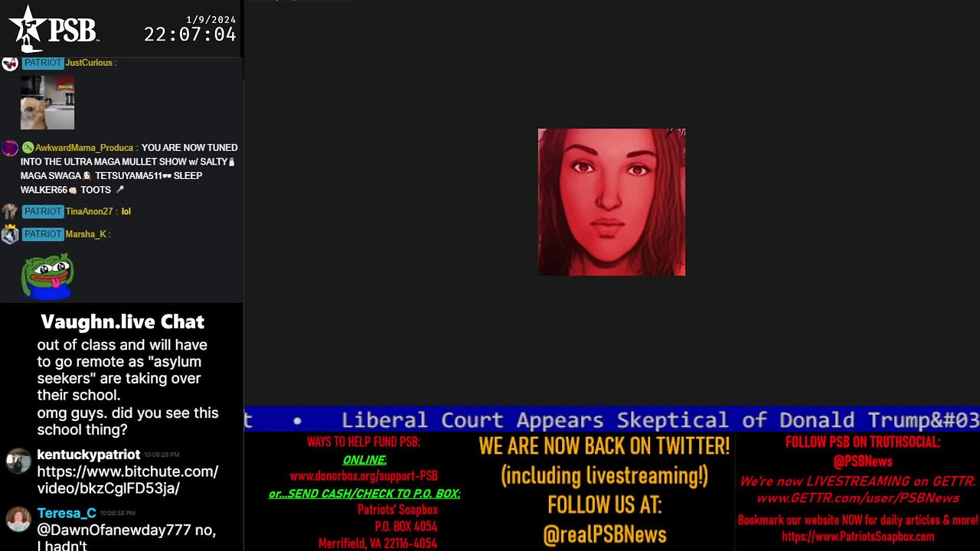The height and width of the screenshot is (551, 980).
Task: Click the ONLINE: label in funding panel
Action: pyautogui.click(x=364, y=459)
